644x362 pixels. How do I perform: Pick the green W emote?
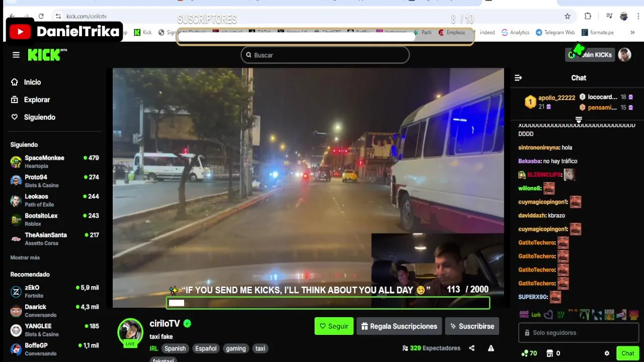[560, 315]
